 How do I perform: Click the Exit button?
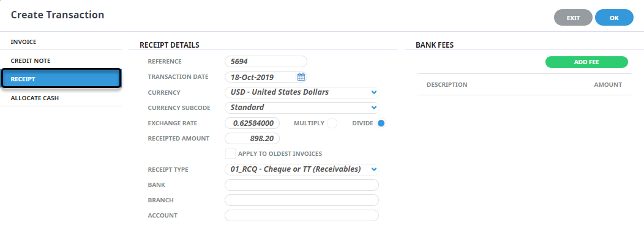[573, 18]
